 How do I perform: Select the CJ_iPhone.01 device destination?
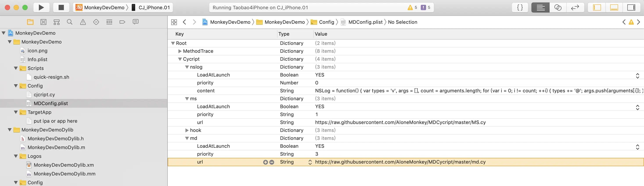tap(154, 7)
